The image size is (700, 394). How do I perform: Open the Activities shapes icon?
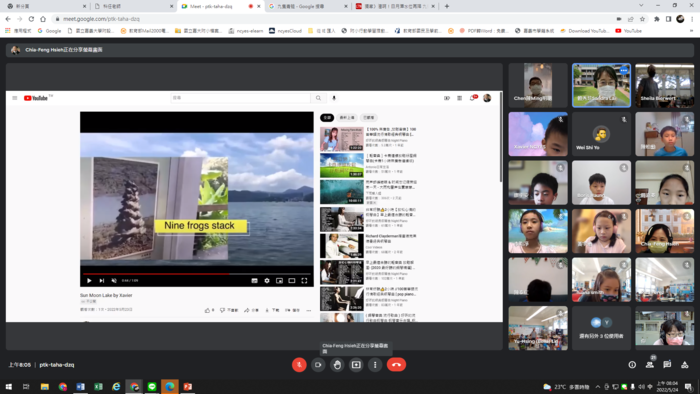pos(684,365)
